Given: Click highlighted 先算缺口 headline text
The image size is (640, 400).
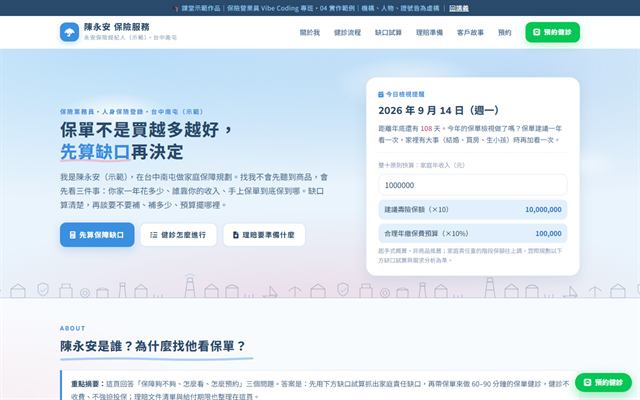Looking at the screenshot, I should pyautogui.click(x=95, y=151).
